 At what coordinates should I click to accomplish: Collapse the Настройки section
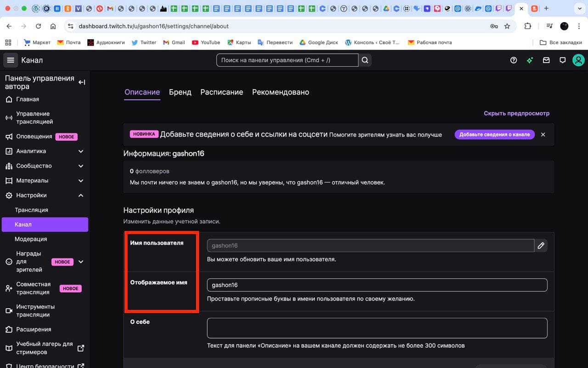tap(81, 195)
